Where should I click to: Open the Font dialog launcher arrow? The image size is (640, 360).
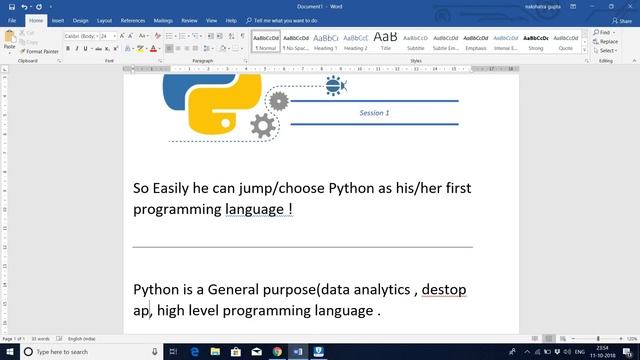pyautogui.click(x=160, y=61)
